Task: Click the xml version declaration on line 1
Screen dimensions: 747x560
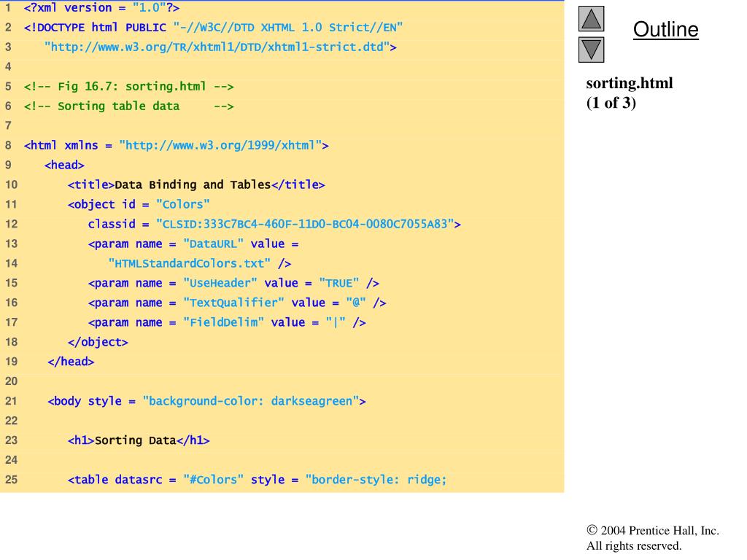Action: click(x=101, y=7)
